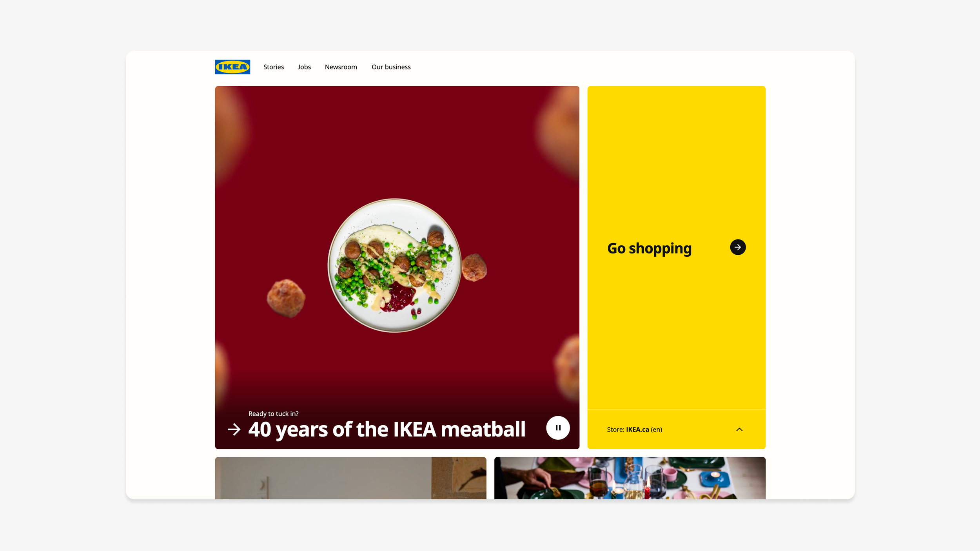
Task: Click the floating meatball left of the plate
Action: 286,298
